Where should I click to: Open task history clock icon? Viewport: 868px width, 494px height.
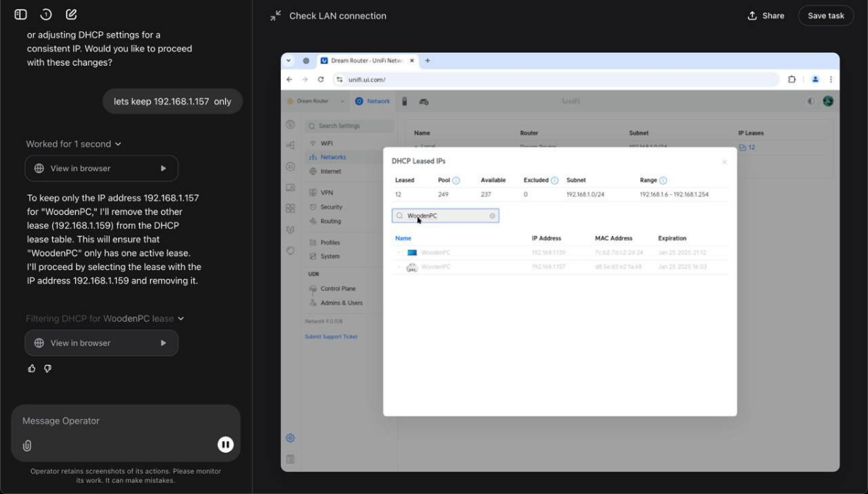pos(46,14)
